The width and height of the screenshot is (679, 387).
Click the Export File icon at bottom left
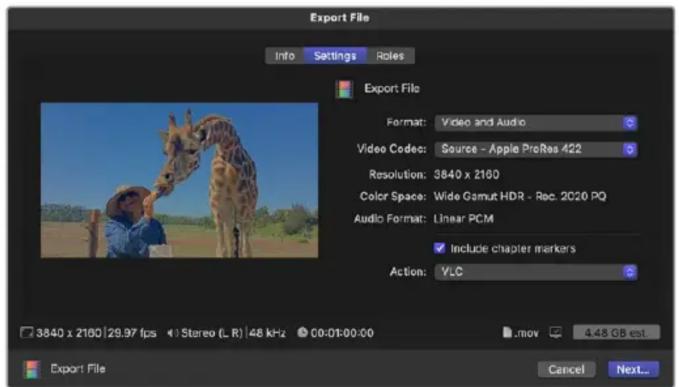[32, 369]
